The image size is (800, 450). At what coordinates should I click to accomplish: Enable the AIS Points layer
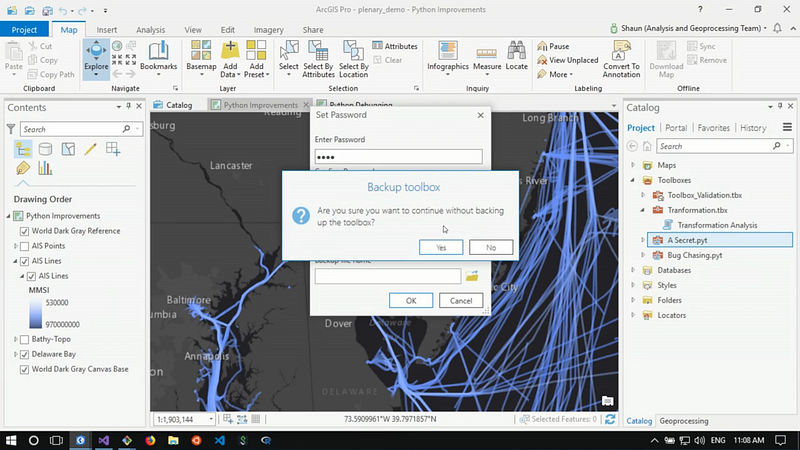tap(24, 246)
